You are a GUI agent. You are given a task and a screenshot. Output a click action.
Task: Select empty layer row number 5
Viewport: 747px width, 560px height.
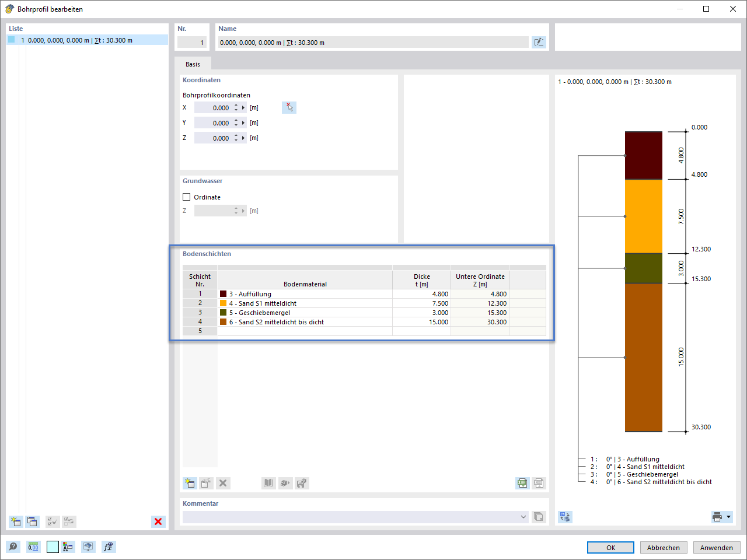[200, 331]
